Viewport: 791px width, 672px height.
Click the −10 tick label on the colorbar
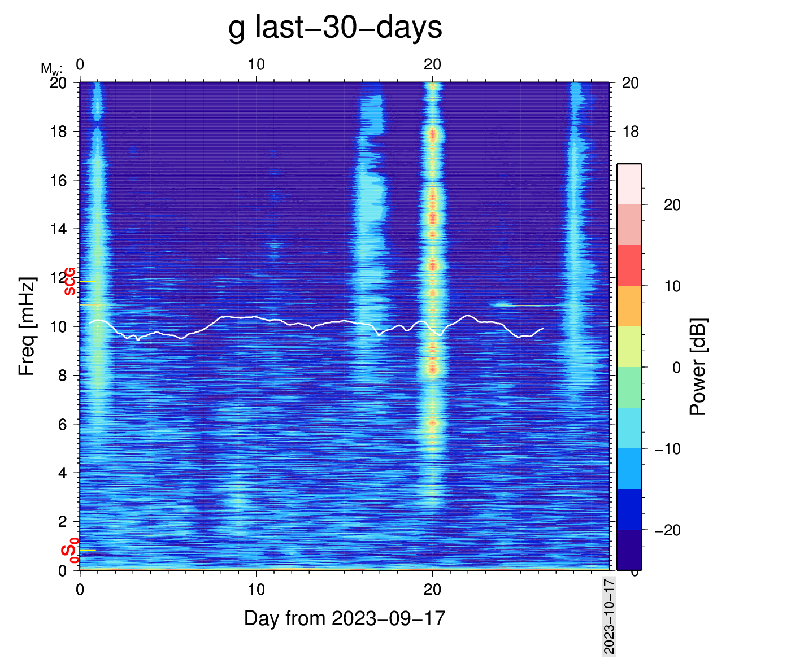[x=667, y=449]
